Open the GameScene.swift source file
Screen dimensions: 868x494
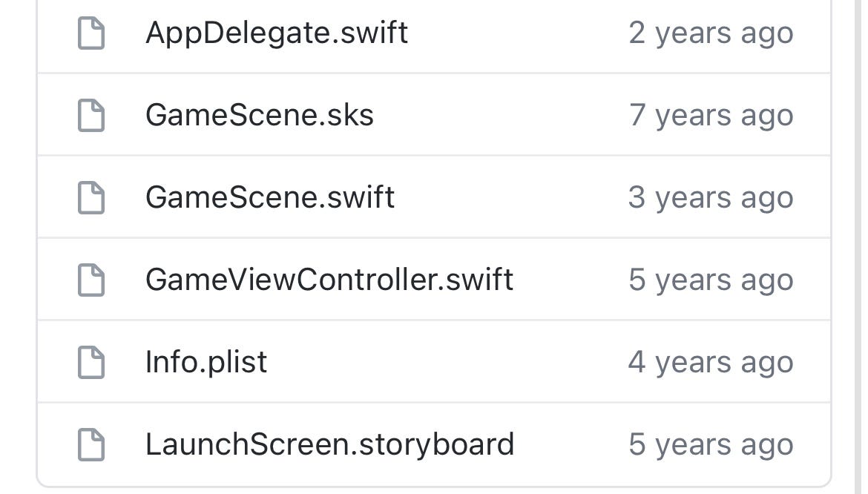click(x=270, y=198)
